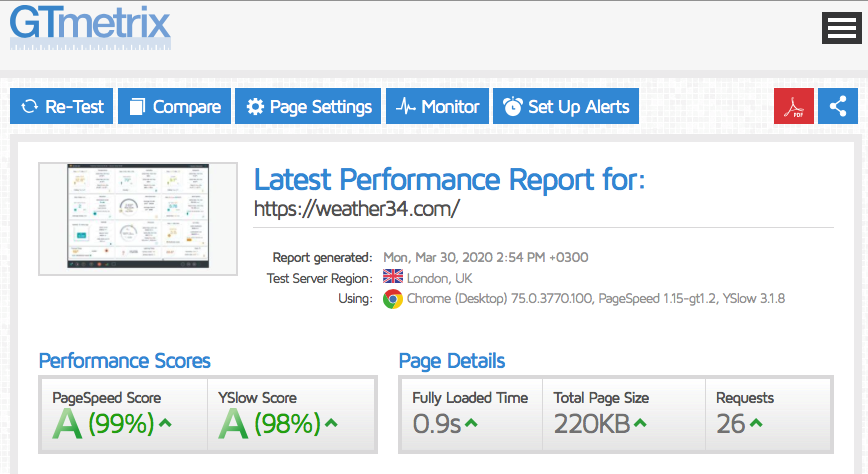Image resolution: width=868 pixels, height=474 pixels.
Task: Click the PageSpeed Score up arrow
Action: point(165,424)
